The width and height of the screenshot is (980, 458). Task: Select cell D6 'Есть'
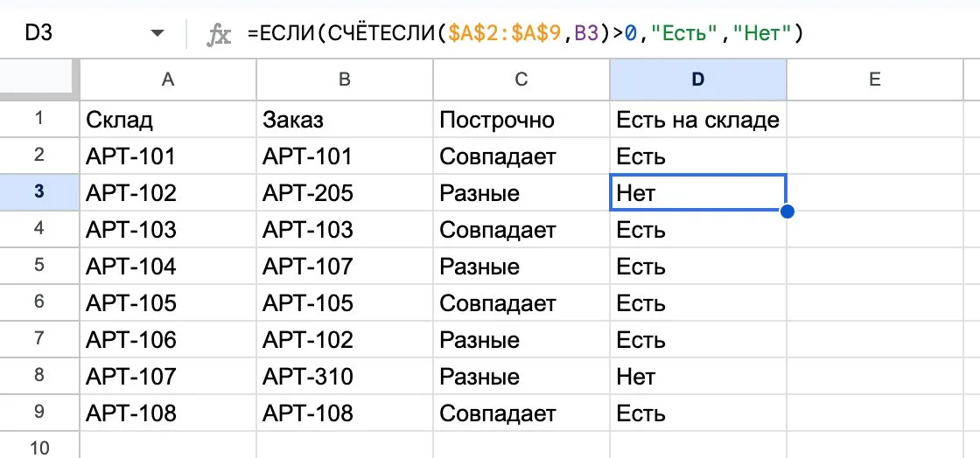tap(698, 302)
